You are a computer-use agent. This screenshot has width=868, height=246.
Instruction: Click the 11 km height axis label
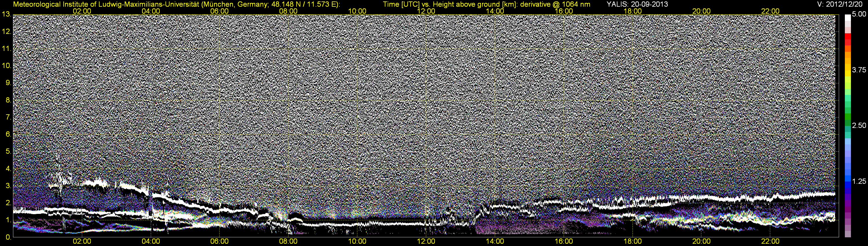coord(6,49)
